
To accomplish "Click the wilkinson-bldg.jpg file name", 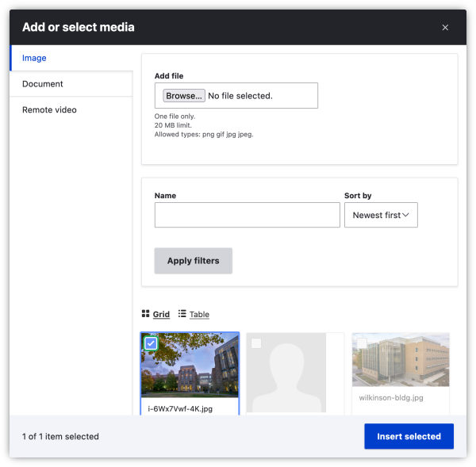I will pyautogui.click(x=391, y=398).
